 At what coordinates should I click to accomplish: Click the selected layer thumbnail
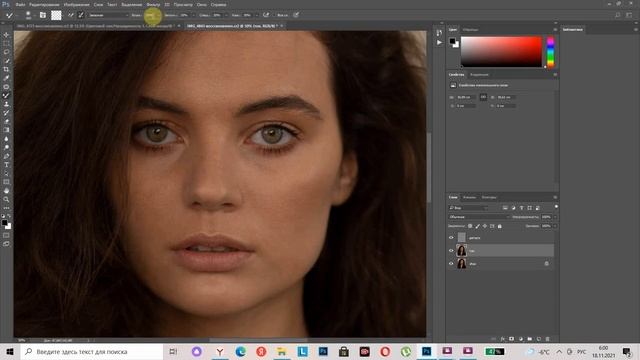[462, 250]
